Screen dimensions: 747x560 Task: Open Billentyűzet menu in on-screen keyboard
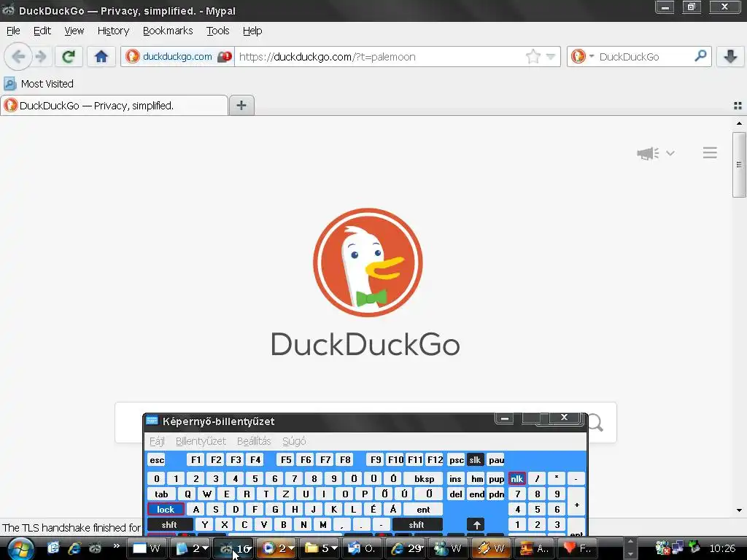point(201,441)
